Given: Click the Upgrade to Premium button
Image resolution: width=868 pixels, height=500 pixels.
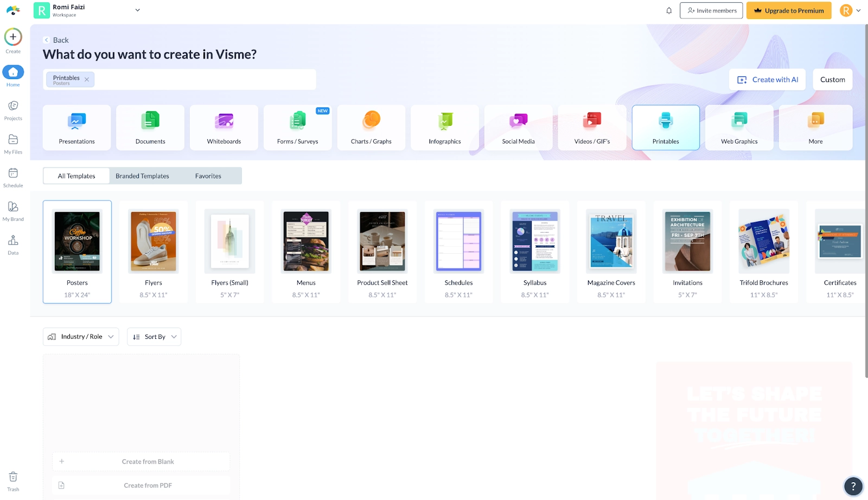Looking at the screenshot, I should coord(789,10).
